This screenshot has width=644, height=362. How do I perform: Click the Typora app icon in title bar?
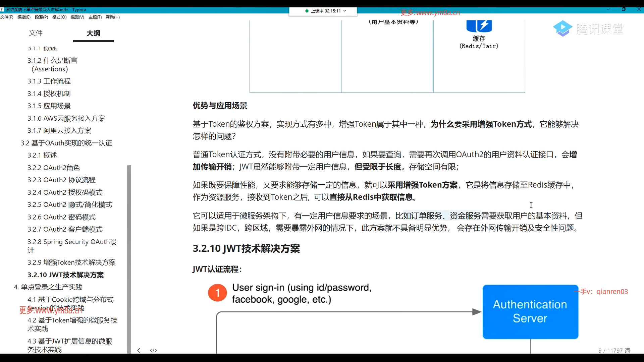coord(2,10)
